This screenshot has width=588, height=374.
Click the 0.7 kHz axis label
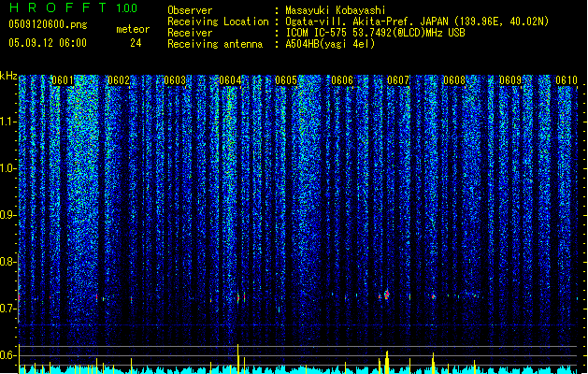(x=8, y=309)
